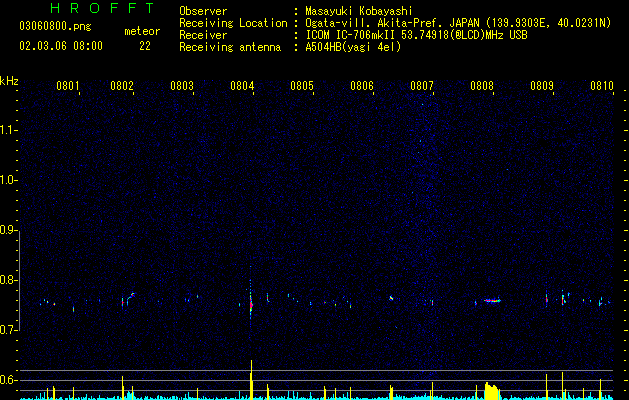Click the 1.1 kHz axis label
Viewport: 629px width, 400px height.
[8, 130]
